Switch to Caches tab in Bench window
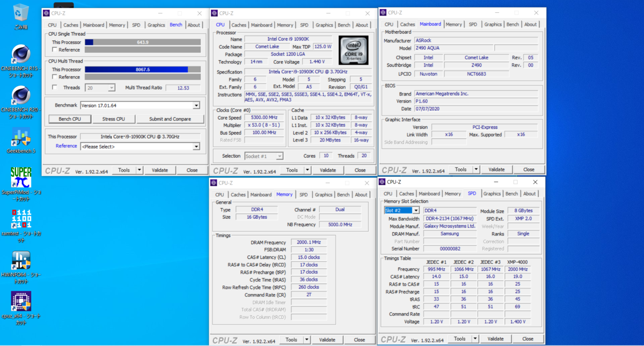 [71, 25]
